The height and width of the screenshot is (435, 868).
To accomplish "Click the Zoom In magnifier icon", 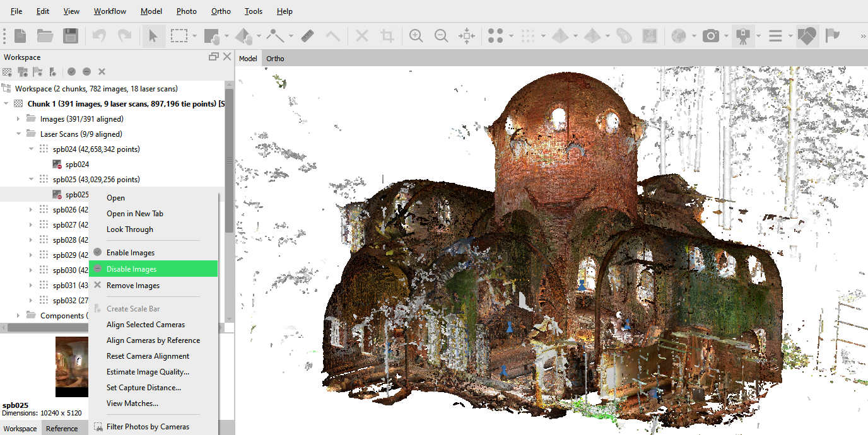I will (x=416, y=36).
